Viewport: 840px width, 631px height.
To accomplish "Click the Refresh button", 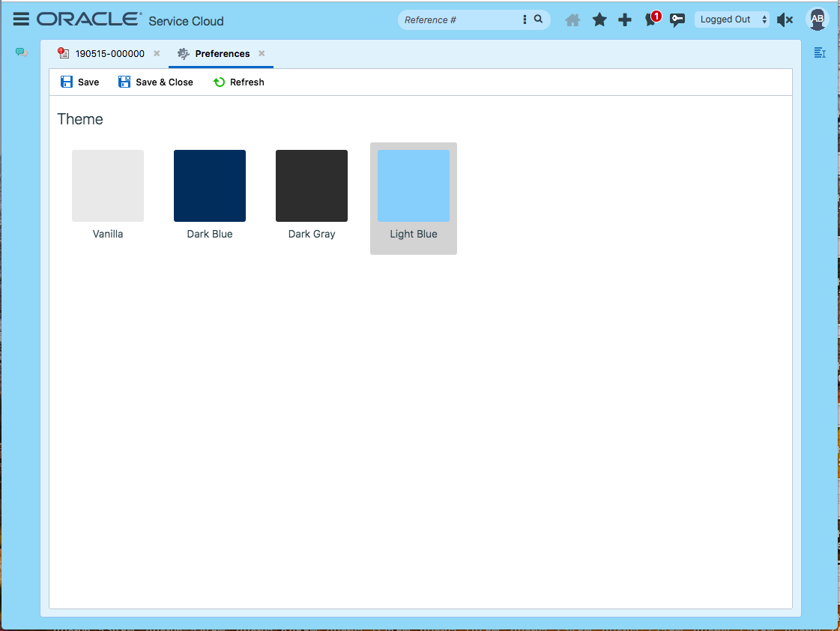I will point(239,82).
